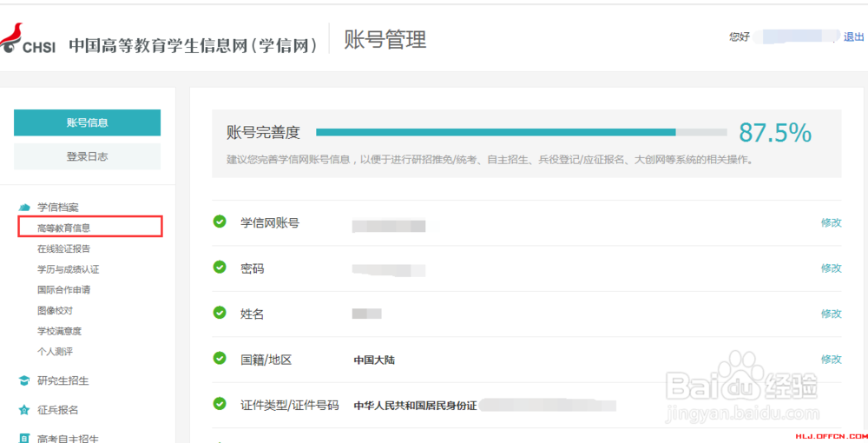Expand the 研究生招生 section
The width and height of the screenshot is (868, 443).
(x=62, y=380)
